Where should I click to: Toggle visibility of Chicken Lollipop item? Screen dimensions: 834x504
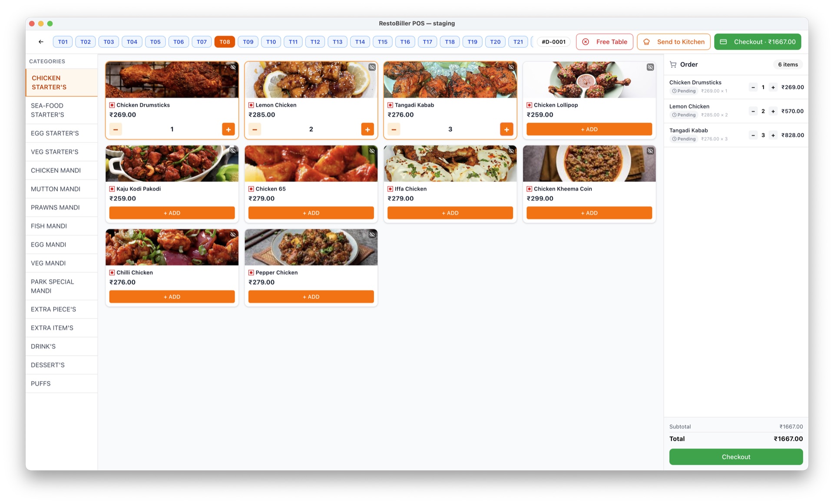(x=650, y=67)
